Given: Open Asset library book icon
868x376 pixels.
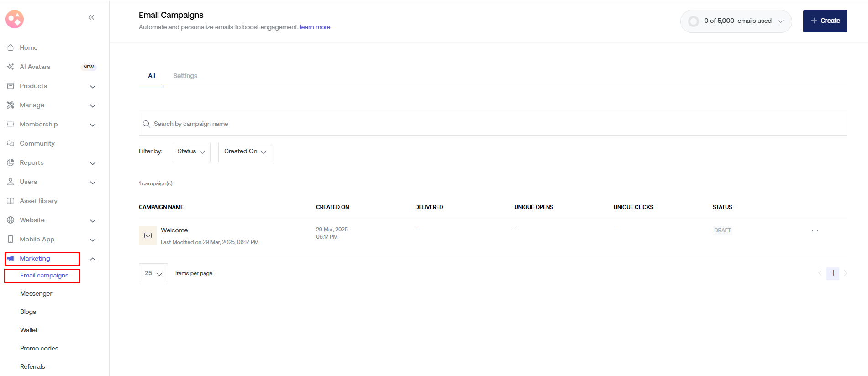Looking at the screenshot, I should pyautogui.click(x=11, y=201).
